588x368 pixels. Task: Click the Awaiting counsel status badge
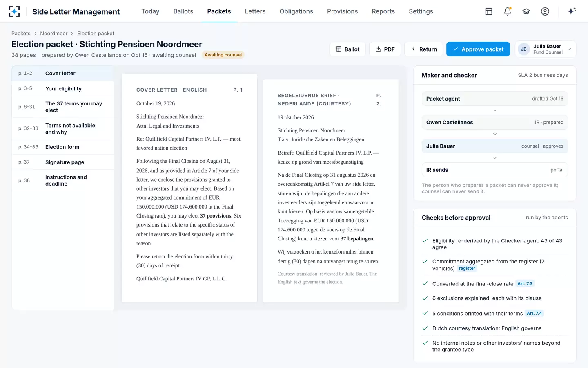[223, 55]
